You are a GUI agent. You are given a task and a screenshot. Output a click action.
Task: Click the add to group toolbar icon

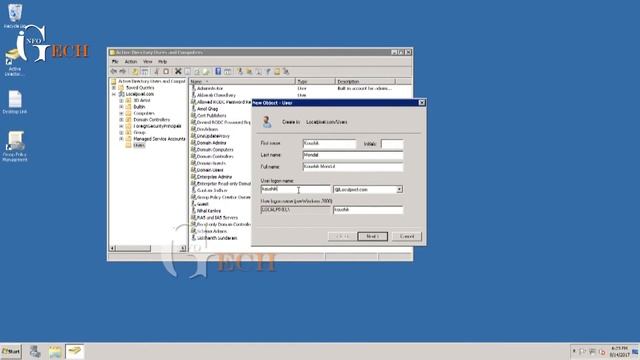[286, 71]
